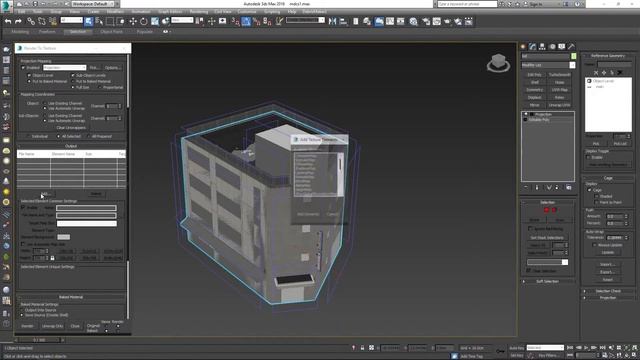Click the animation time slider

pos(40,340)
